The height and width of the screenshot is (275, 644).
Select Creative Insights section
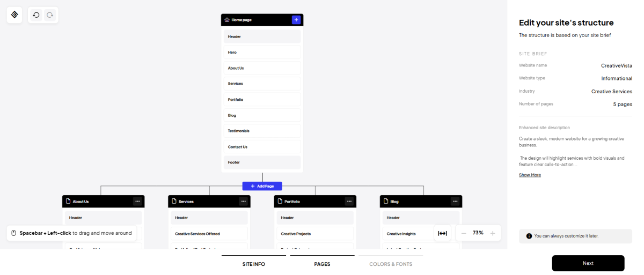click(421, 234)
